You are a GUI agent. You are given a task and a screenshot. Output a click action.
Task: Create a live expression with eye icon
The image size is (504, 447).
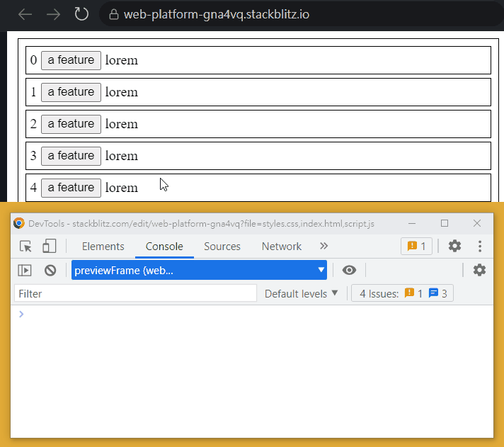point(349,270)
